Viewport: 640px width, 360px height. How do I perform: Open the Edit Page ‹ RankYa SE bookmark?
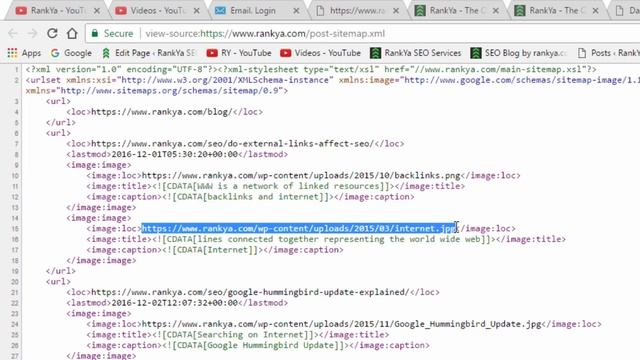pos(149,53)
